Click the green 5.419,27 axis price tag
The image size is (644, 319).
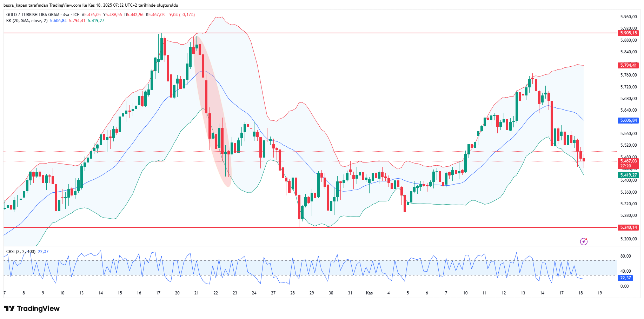(628, 175)
